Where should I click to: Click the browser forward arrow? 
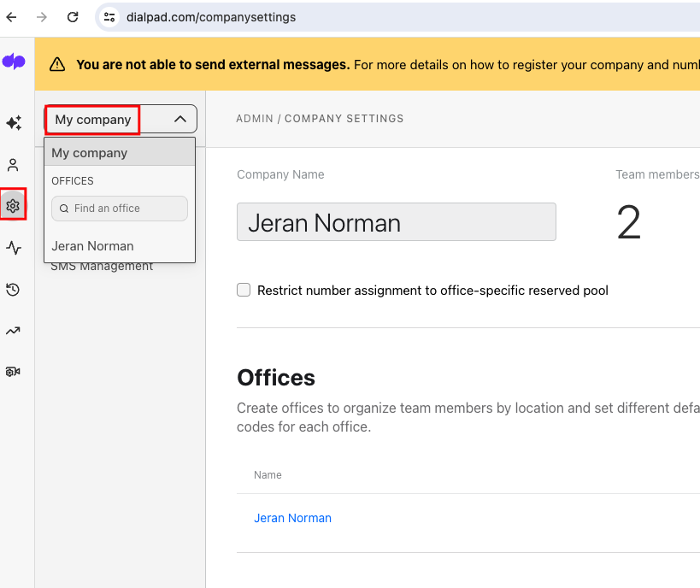42,17
